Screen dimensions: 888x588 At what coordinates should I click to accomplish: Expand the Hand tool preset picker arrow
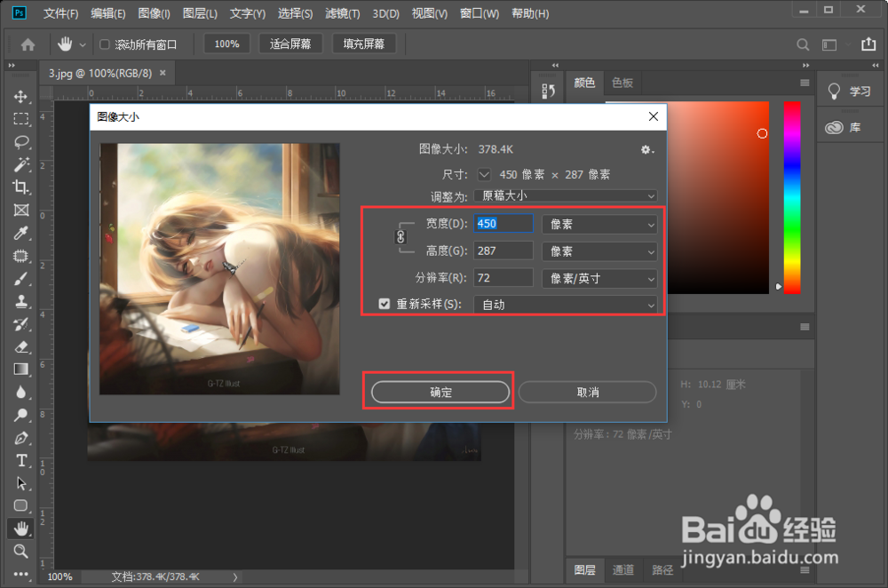click(x=83, y=44)
